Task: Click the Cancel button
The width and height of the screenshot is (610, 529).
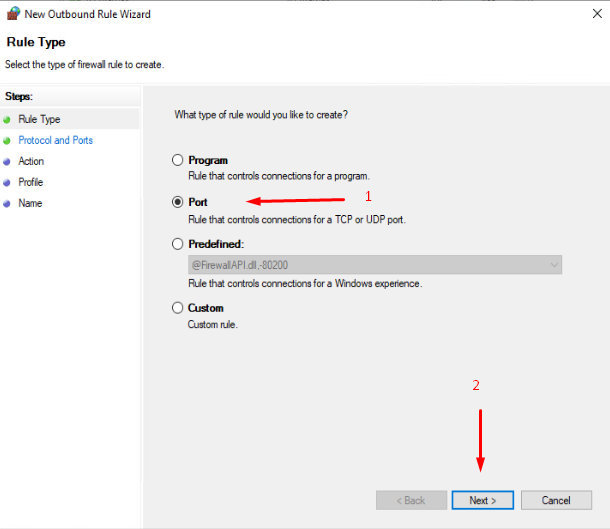Action: tap(556, 500)
